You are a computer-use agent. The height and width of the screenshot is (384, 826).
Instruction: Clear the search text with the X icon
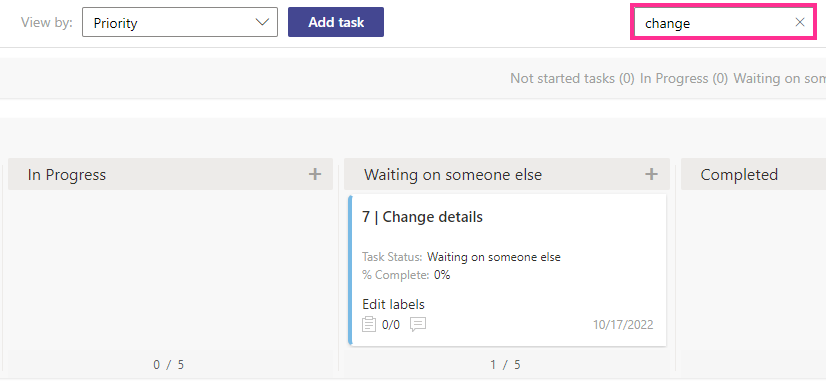point(800,22)
